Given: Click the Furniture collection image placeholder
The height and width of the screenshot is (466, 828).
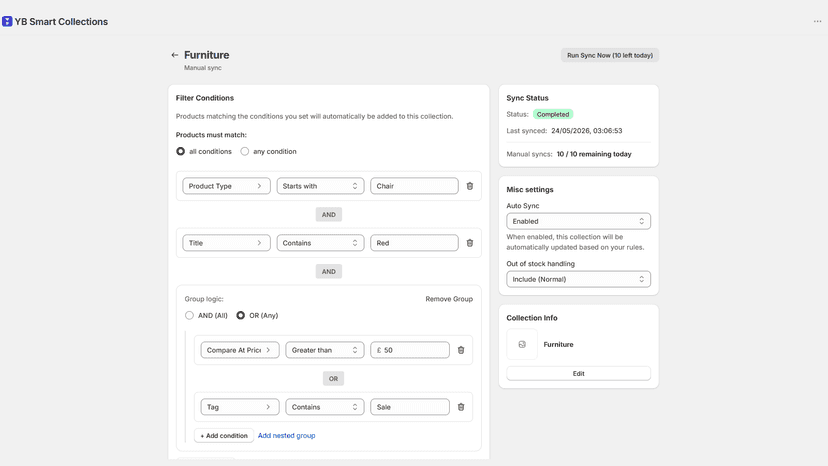Looking at the screenshot, I should point(522,344).
